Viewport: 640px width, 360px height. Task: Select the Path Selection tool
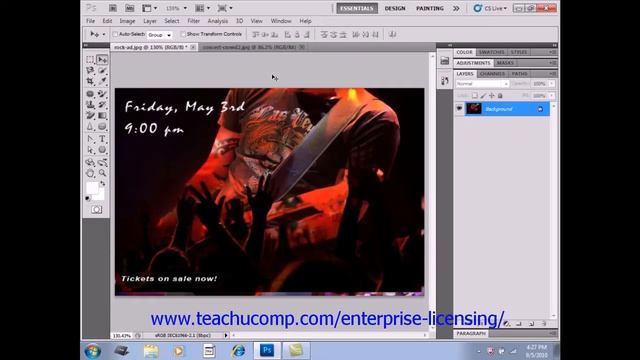[90, 150]
